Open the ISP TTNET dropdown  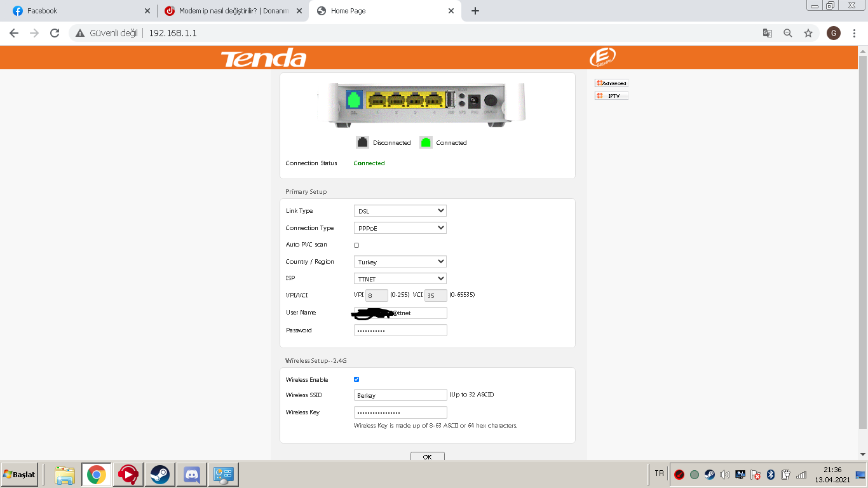coord(400,278)
